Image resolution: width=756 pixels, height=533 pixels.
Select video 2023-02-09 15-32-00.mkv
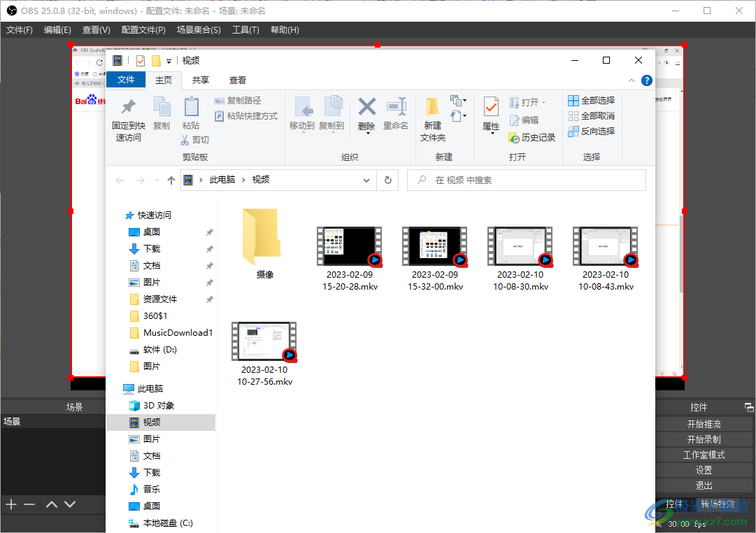(435, 259)
